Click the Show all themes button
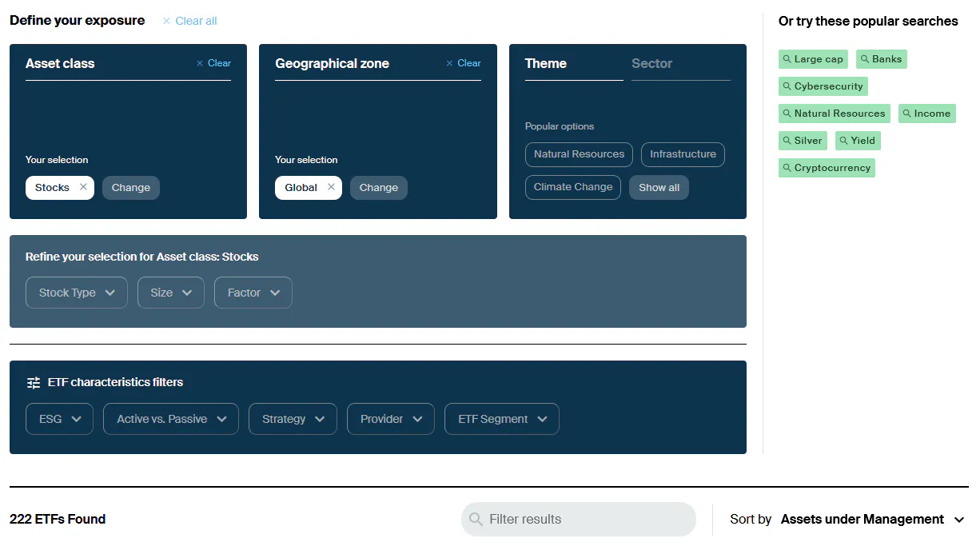 [659, 187]
